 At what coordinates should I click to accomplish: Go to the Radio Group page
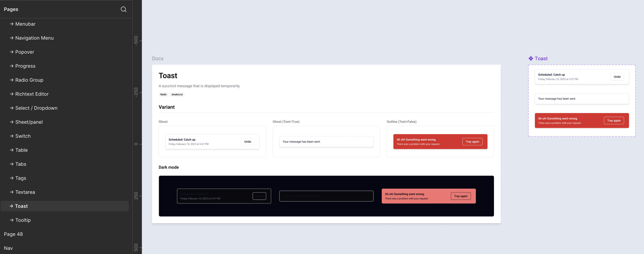(29, 80)
